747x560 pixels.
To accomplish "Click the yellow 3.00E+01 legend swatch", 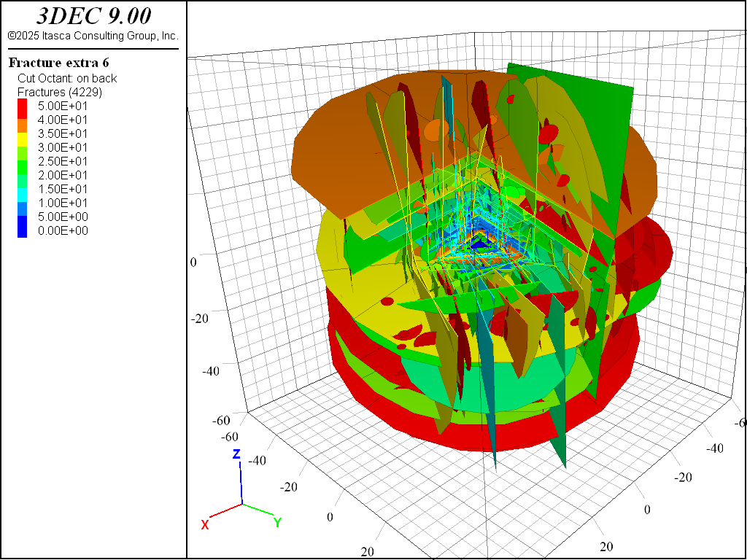I will point(22,140).
